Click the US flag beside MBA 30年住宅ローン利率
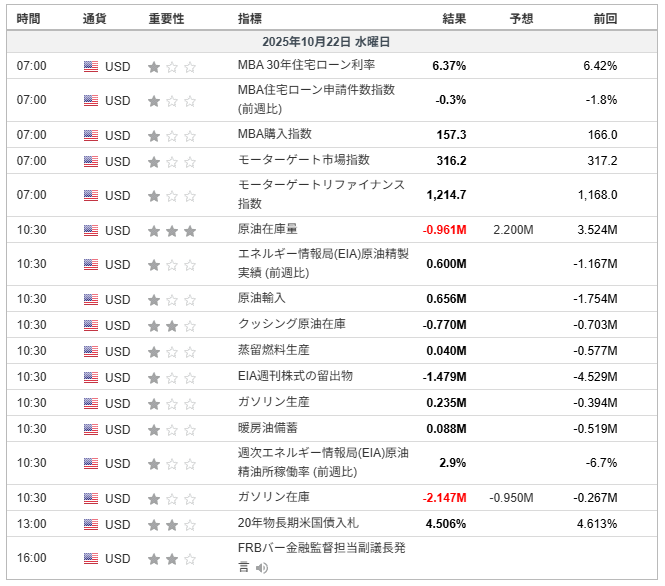The width and height of the screenshot is (665, 586). [91, 66]
